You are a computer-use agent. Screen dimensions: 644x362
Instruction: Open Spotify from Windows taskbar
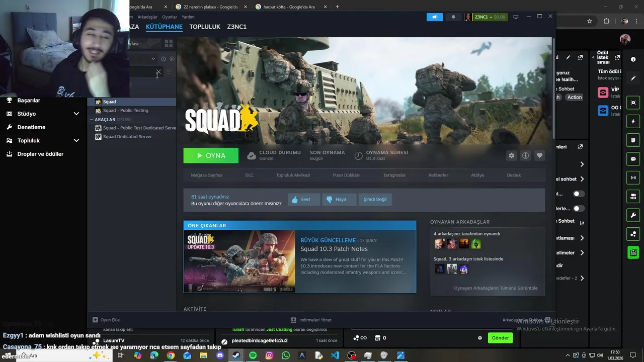coord(253,355)
